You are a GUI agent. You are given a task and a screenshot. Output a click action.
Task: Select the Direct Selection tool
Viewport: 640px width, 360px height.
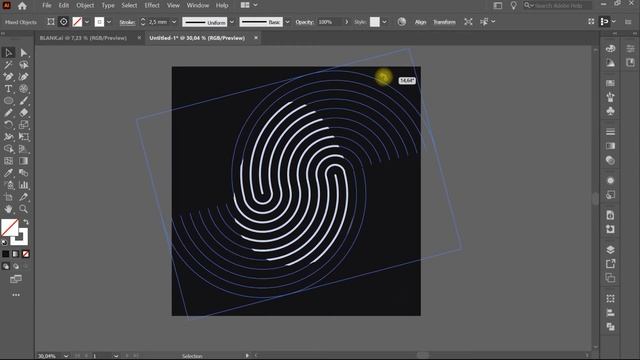point(24,53)
